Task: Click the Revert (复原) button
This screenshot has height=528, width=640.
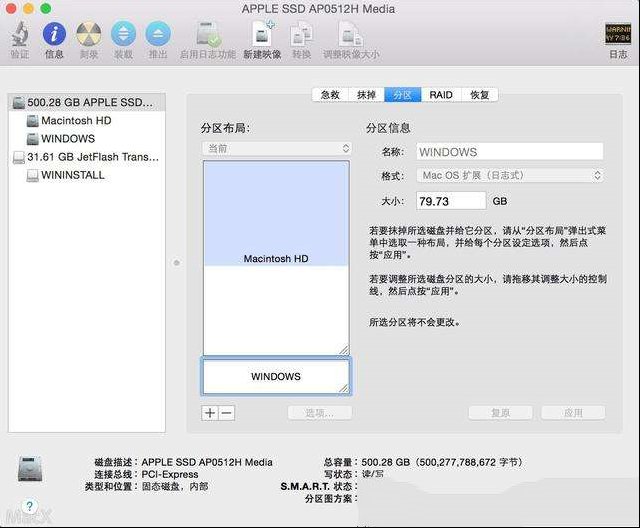Action: pos(500,413)
